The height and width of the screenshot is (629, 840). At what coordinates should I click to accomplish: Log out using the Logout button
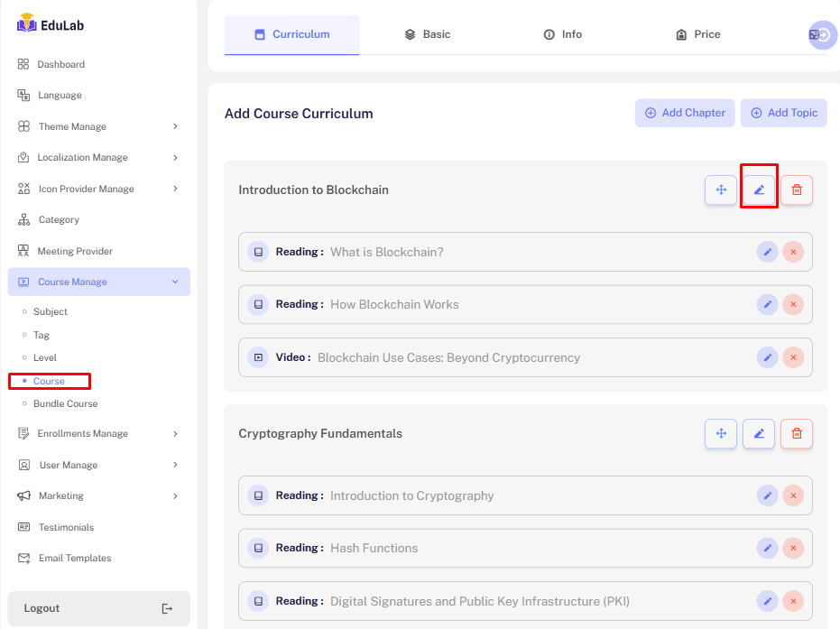(x=98, y=608)
